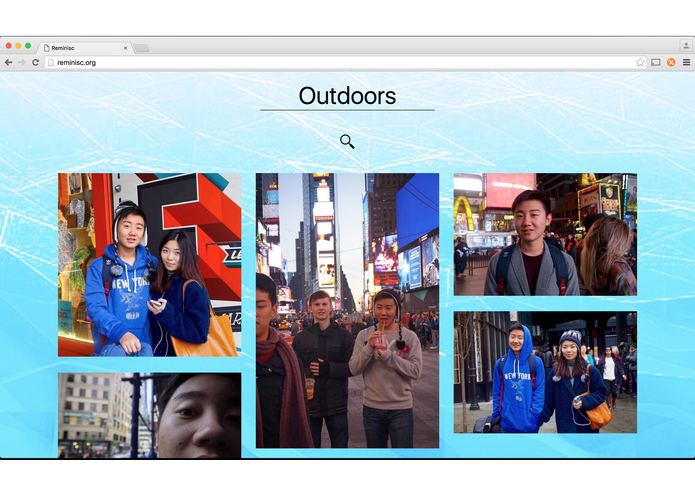The image size is (695, 494).
Task: Bookmark page with the star icon
Action: (x=640, y=62)
